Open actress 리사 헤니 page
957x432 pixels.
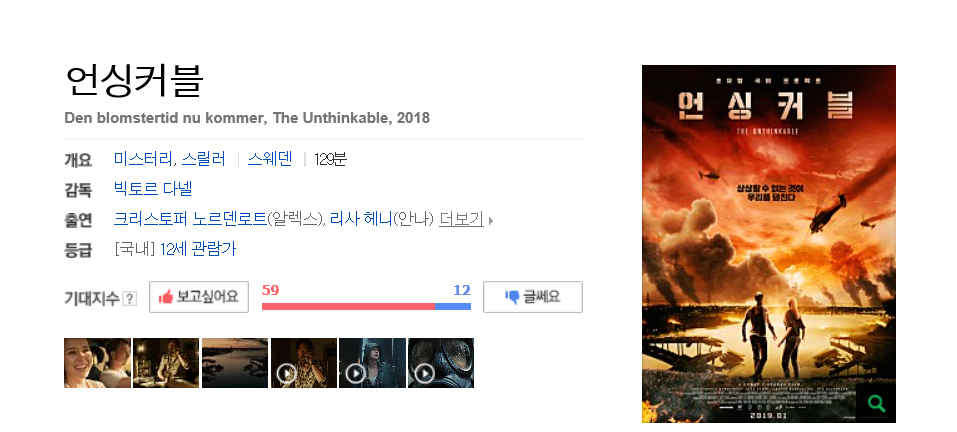pos(361,219)
